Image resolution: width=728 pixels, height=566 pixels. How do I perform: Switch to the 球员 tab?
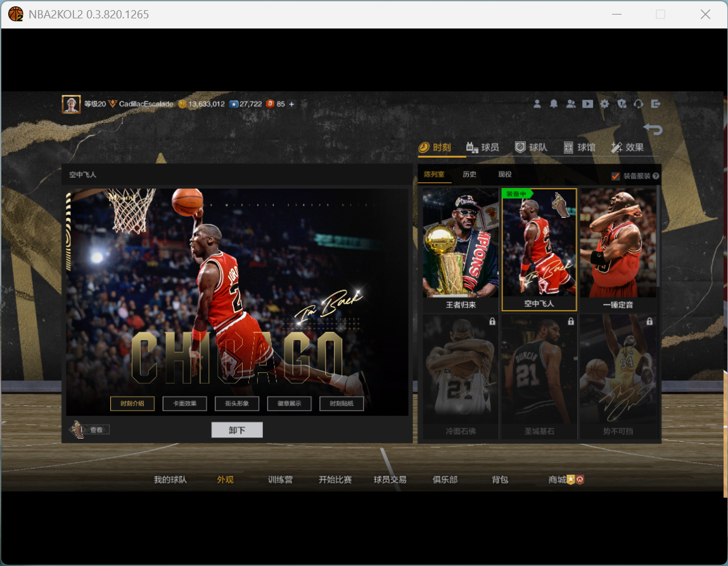[x=483, y=148]
